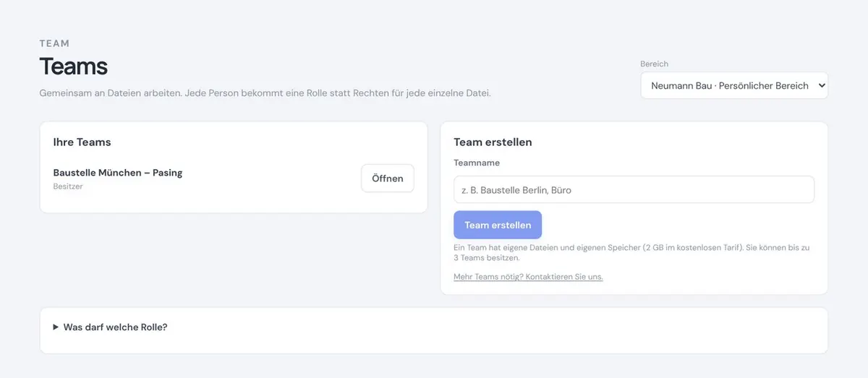868x378 pixels.
Task: Click the small 'TEAM' overline label
Action: (x=54, y=43)
